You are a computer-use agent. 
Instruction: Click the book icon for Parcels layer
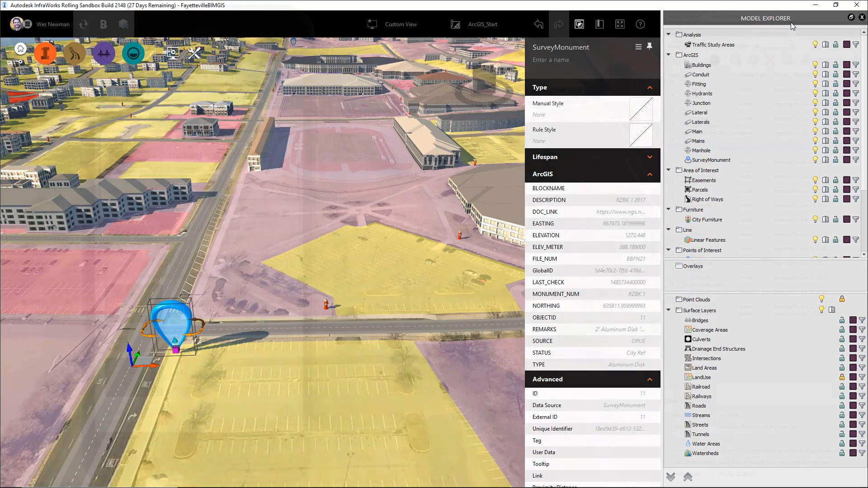click(826, 189)
